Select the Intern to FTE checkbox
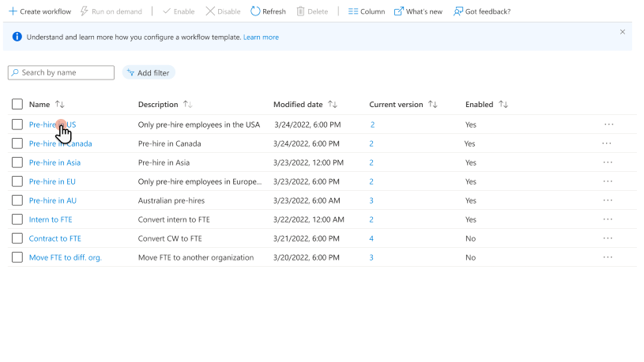 pyautogui.click(x=17, y=219)
